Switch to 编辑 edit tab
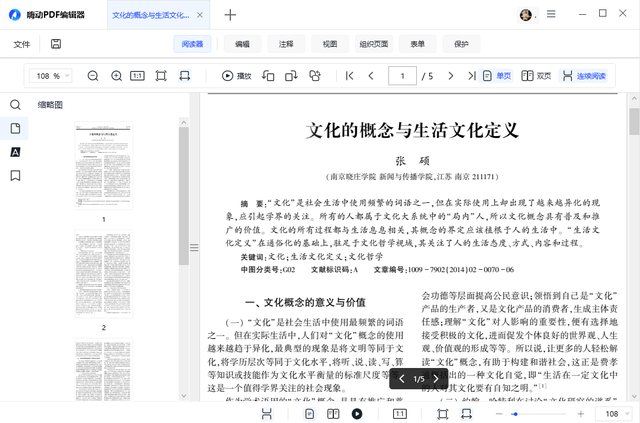Screen dimensions: 640x423 (242, 44)
